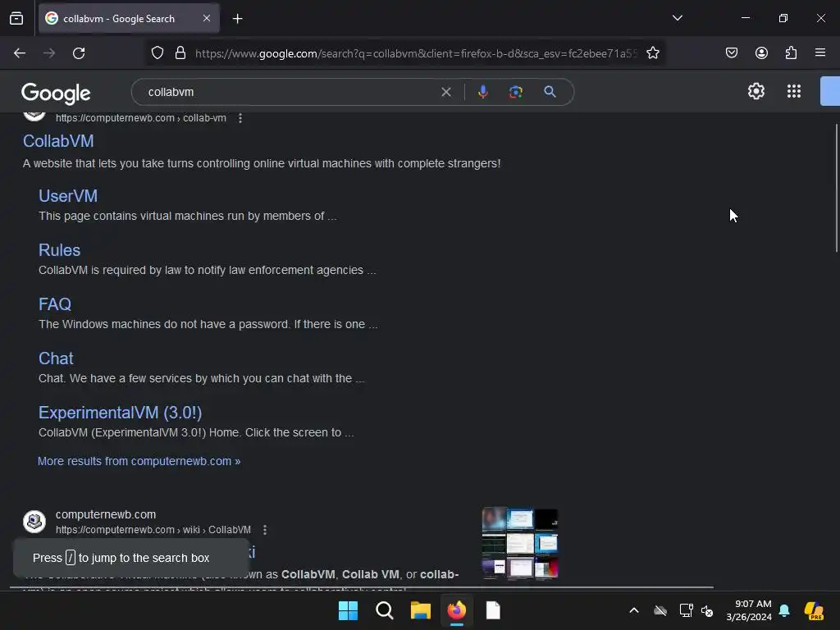Show more results from computernewb.com
The height and width of the screenshot is (630, 840).
pyautogui.click(x=139, y=461)
